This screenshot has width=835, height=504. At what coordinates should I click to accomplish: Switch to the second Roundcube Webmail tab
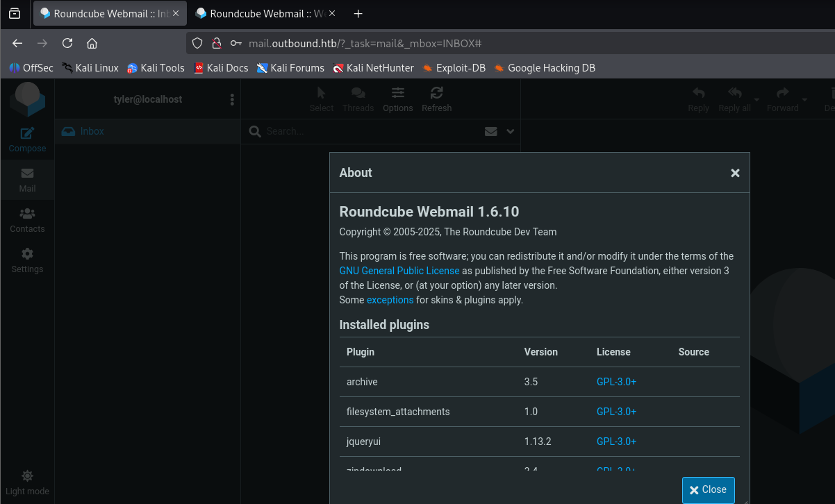point(266,14)
